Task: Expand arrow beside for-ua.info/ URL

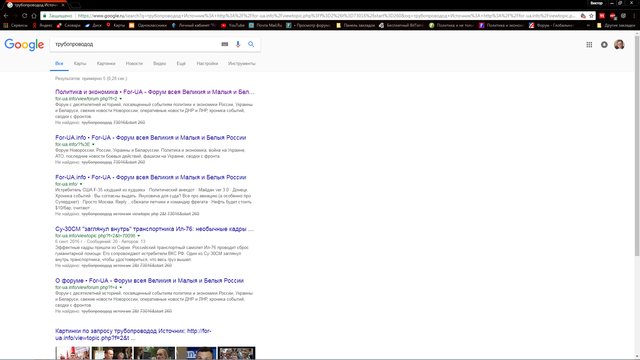Action: pyautogui.click(x=81, y=184)
